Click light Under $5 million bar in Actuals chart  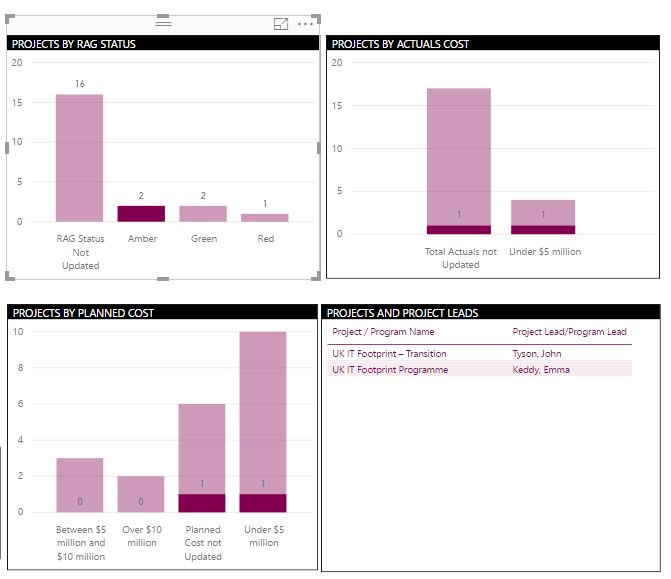click(x=543, y=213)
